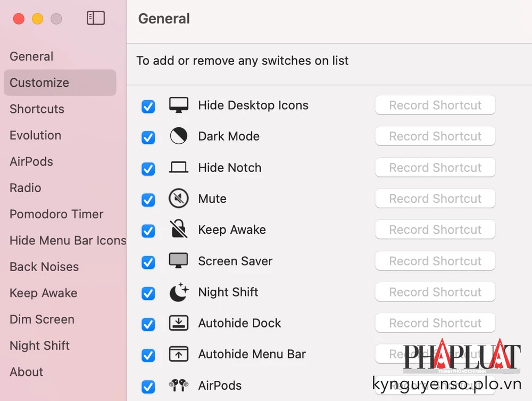Record Shortcut for Keep Awake
Screen dimensions: 532x401
(x=435, y=230)
